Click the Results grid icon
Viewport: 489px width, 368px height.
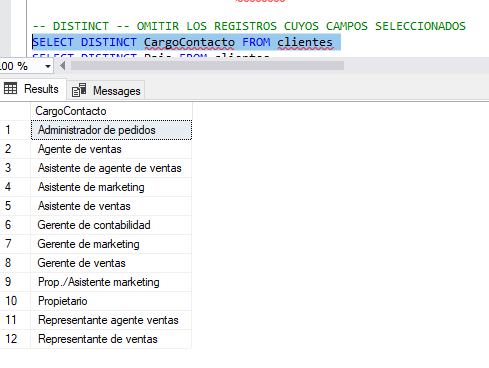pyautogui.click(x=10, y=89)
